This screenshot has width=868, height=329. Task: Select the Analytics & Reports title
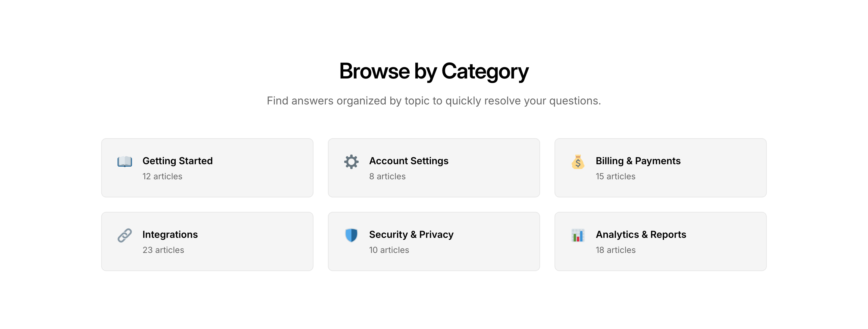tap(640, 235)
